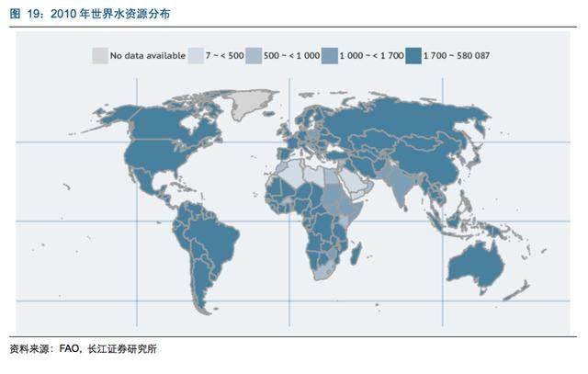Click Madagascar island on the map
588x374 pixels.
[x=356, y=253]
